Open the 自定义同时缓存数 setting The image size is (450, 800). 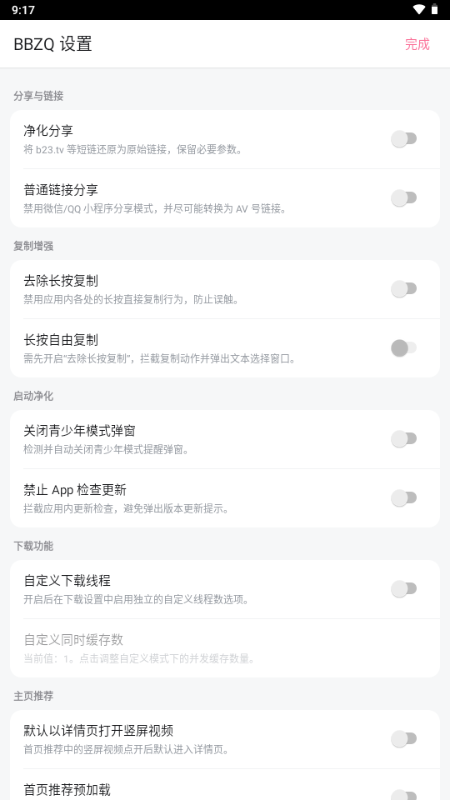point(225,648)
